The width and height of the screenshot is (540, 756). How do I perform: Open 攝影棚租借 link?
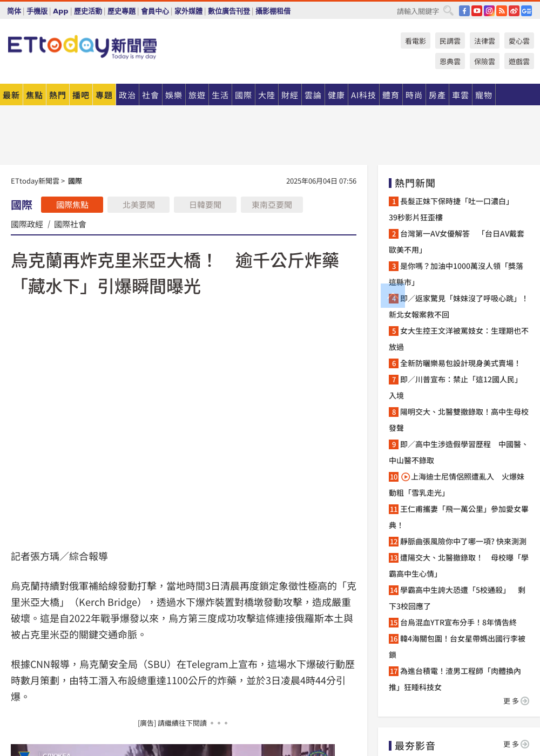click(273, 11)
